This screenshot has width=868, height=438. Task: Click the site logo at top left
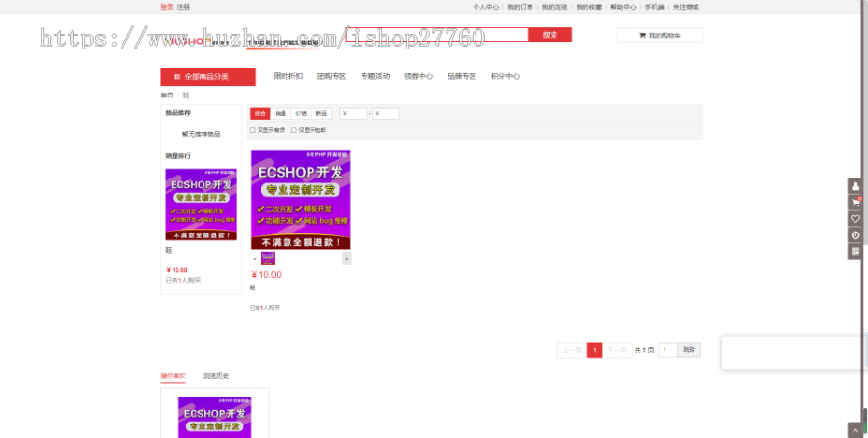pos(198,41)
